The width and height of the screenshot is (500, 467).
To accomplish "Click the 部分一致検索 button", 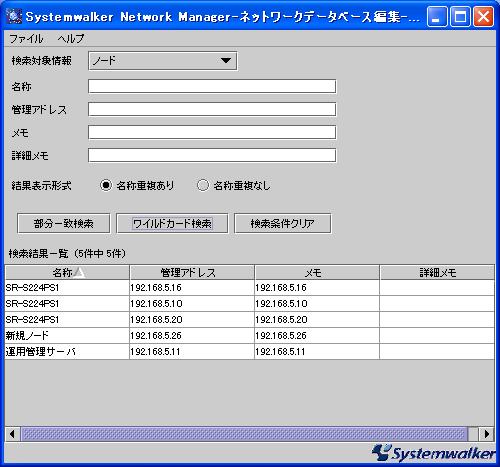I will click(x=63, y=223).
